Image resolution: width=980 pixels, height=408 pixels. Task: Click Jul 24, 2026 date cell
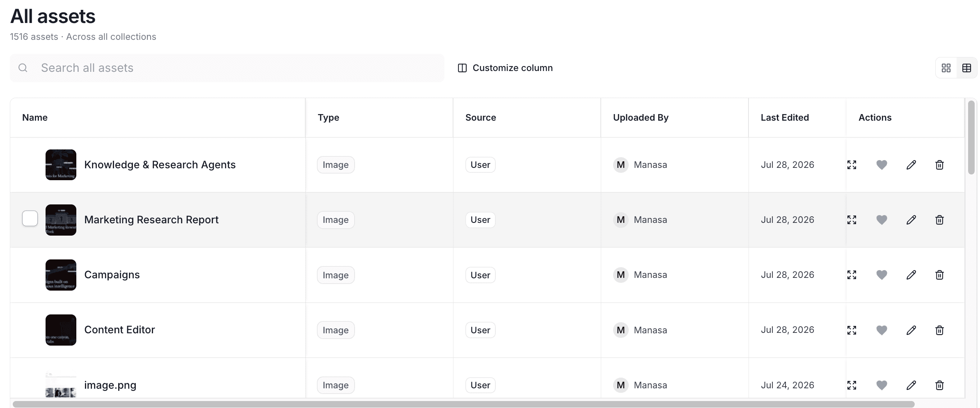pos(788,385)
